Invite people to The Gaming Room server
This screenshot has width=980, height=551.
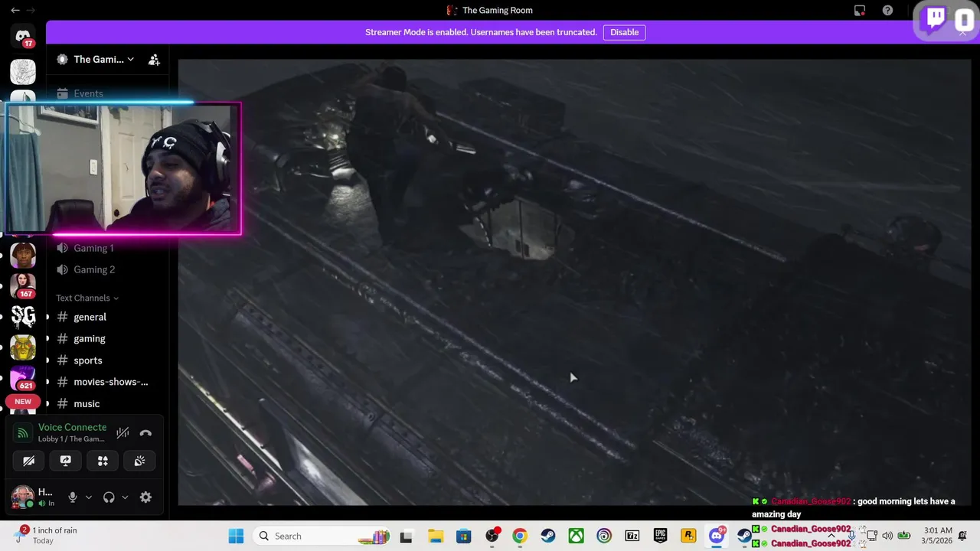[154, 60]
